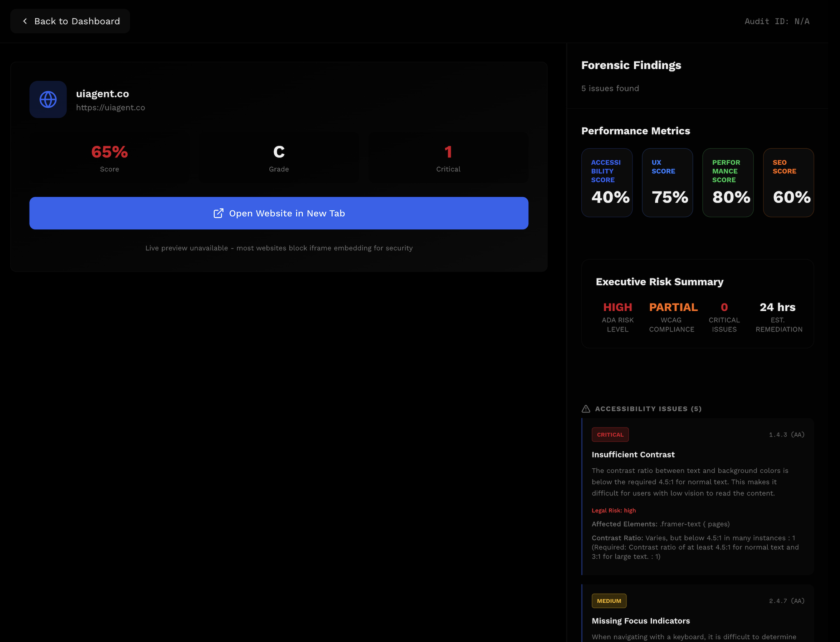Click the https://uiagent.co URL text
840x642 pixels.
tap(111, 107)
